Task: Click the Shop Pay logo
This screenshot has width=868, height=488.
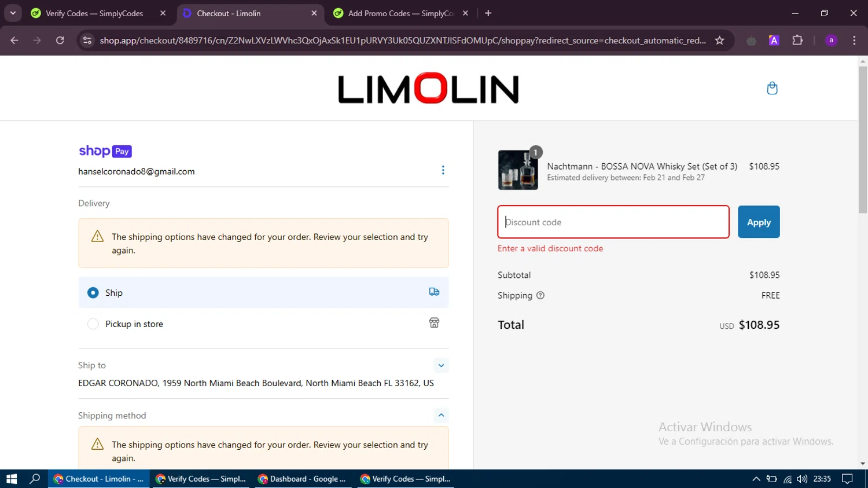Action: (x=105, y=151)
